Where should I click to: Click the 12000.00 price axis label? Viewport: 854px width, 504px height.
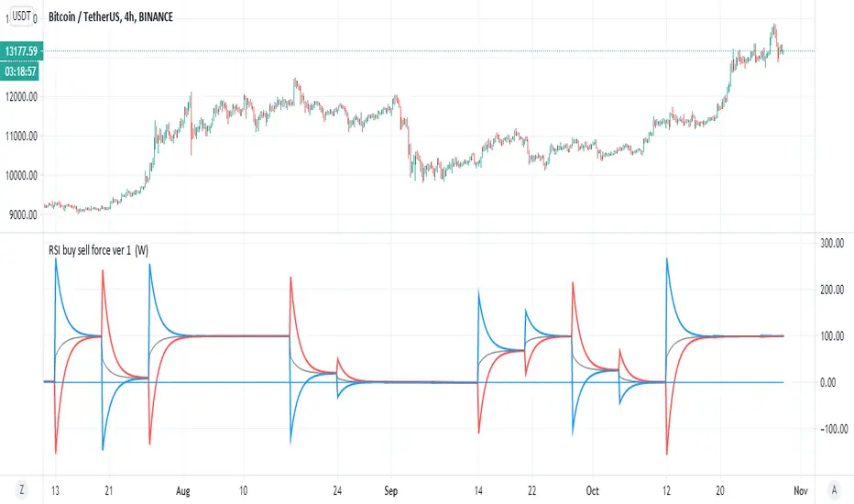[20, 97]
